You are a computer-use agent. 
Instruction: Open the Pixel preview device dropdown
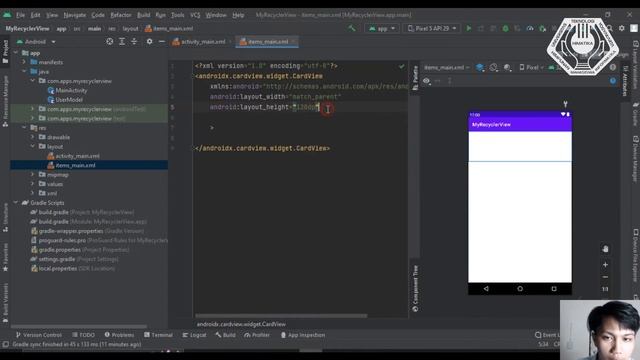(x=532, y=67)
